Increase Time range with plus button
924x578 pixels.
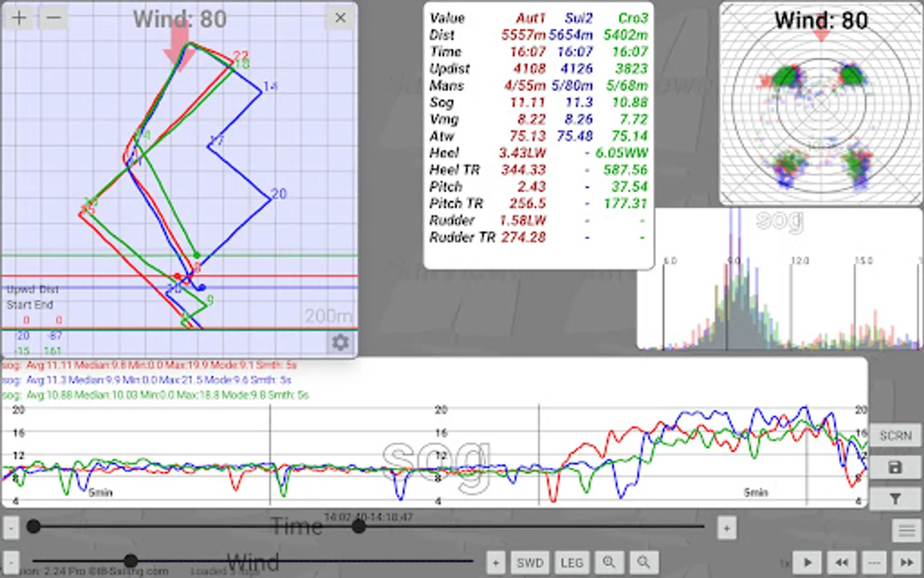click(726, 529)
